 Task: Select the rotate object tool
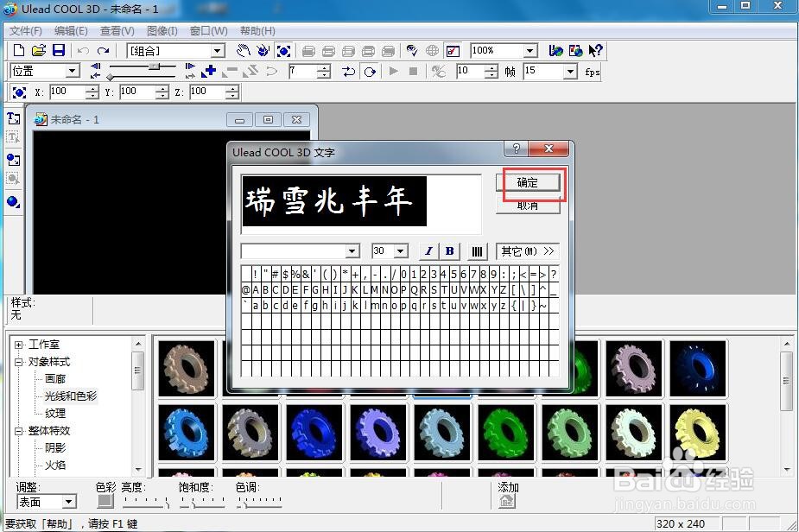(263, 50)
